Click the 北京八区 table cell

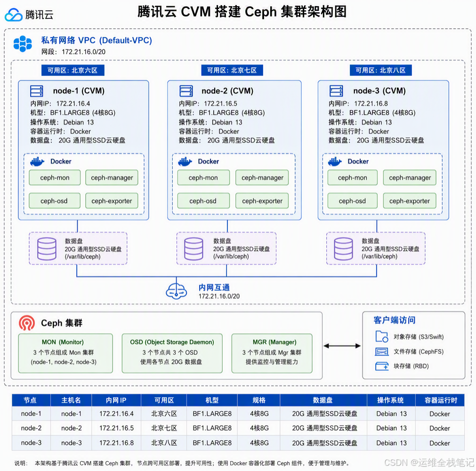pyautogui.click(x=164, y=443)
